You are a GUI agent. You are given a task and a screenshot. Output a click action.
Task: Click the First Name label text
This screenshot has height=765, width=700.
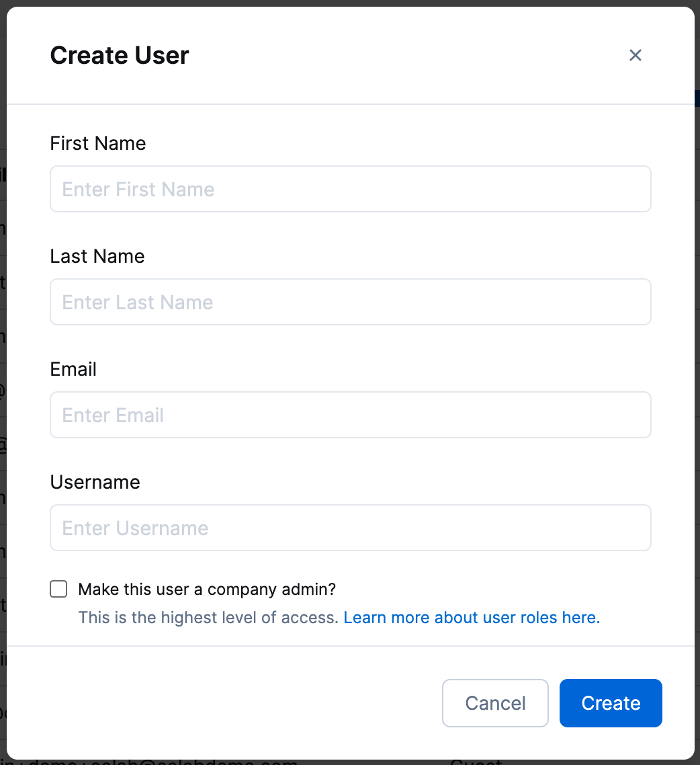[98, 143]
